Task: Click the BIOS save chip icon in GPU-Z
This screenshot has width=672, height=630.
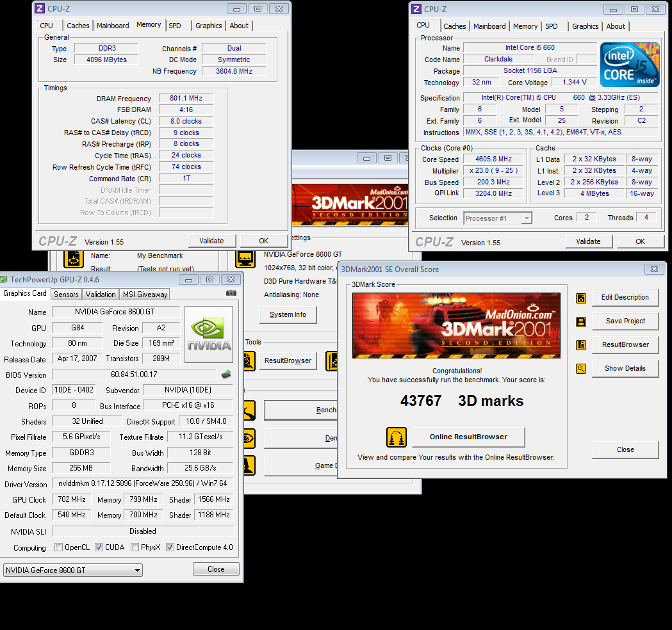Action: (x=226, y=375)
